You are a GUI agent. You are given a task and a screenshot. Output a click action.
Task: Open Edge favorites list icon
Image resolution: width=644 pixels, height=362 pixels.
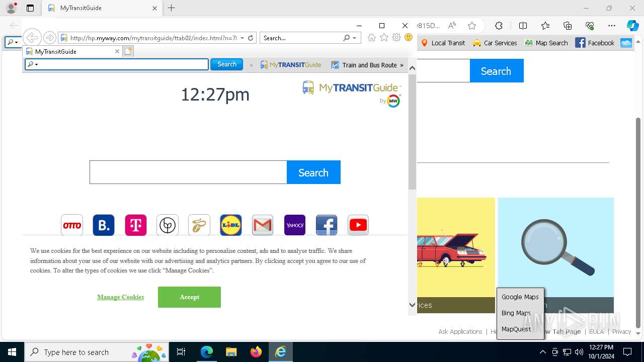pyautogui.click(x=545, y=26)
